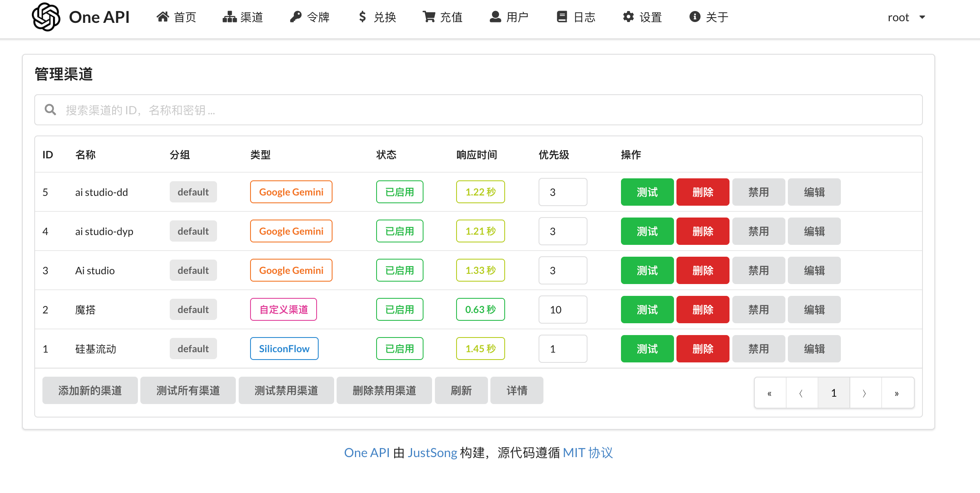The image size is (980, 493).
Task: Click the 魔搭 priority field showing 10
Action: point(563,309)
